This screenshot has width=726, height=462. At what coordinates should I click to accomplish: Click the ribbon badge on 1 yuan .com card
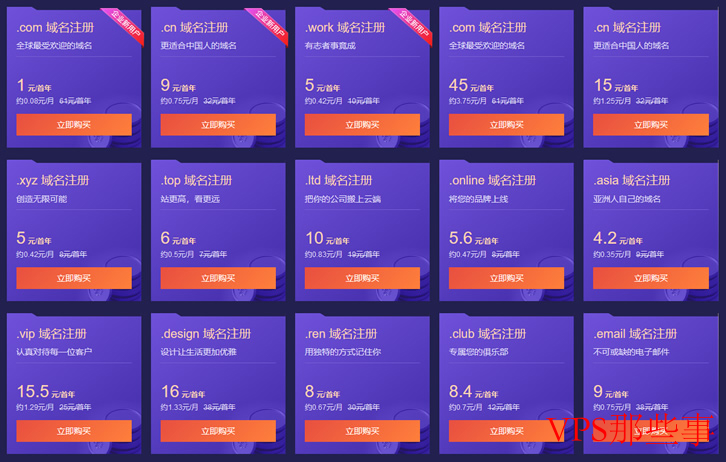click(124, 25)
